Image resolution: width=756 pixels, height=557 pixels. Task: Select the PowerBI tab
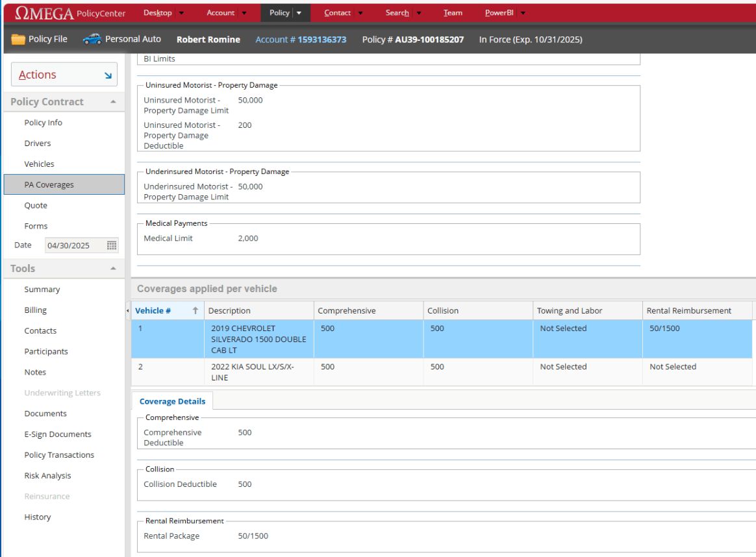pos(499,13)
